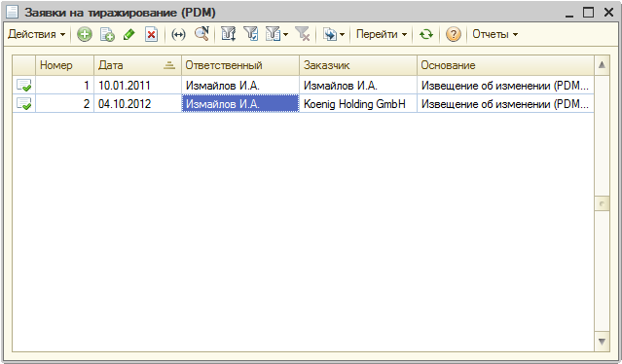Select the date cell 10.01.2011

click(137, 86)
